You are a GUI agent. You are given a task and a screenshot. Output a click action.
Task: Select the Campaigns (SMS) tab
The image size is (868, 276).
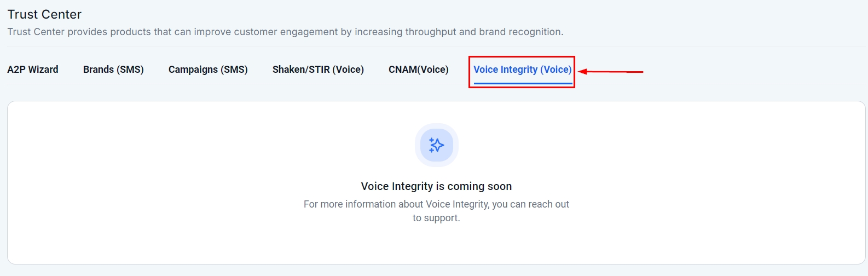[x=208, y=70]
